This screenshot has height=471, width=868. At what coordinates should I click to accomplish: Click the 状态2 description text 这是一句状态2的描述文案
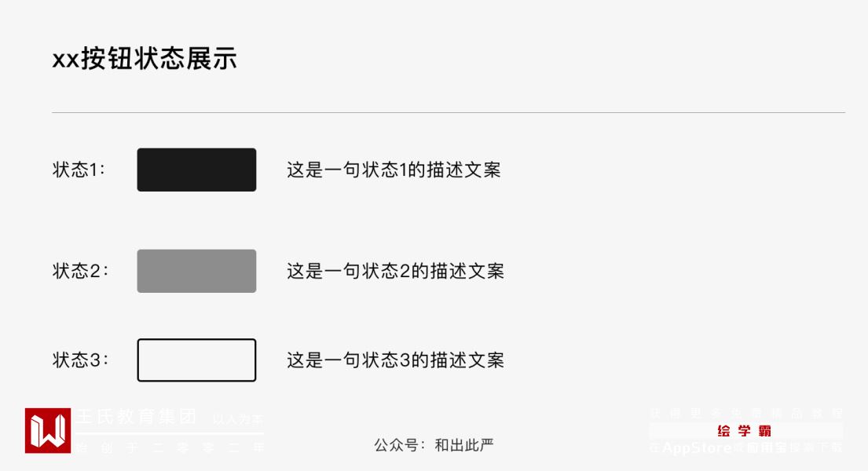pyautogui.click(x=395, y=272)
